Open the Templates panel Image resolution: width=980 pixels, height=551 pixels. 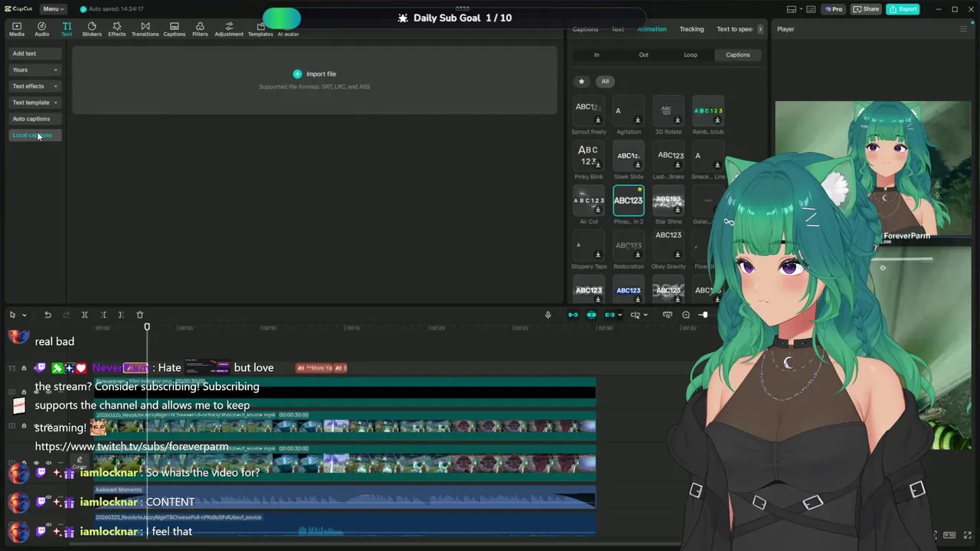pos(260,29)
